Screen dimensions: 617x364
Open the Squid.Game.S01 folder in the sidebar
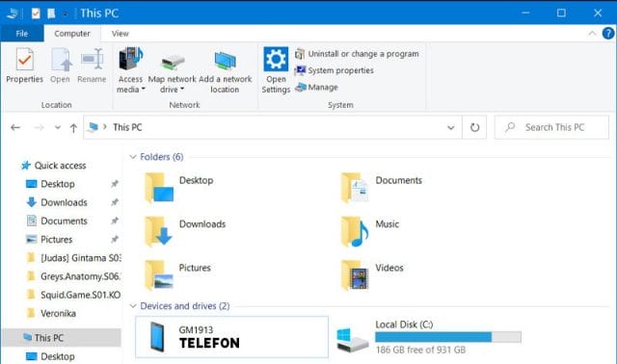click(x=74, y=295)
